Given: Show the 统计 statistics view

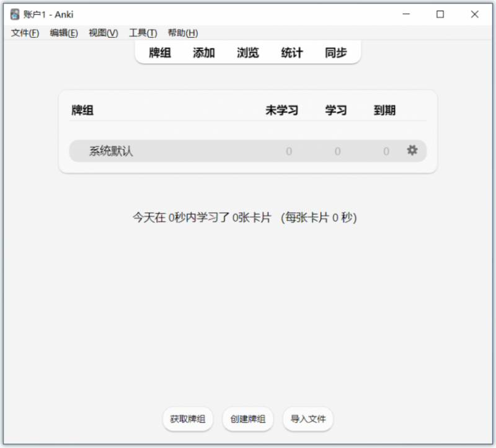Looking at the screenshot, I should click(292, 53).
